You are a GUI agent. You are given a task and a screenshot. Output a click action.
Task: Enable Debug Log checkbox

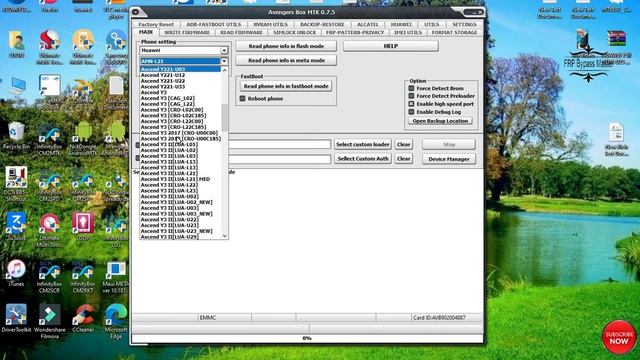coord(411,111)
